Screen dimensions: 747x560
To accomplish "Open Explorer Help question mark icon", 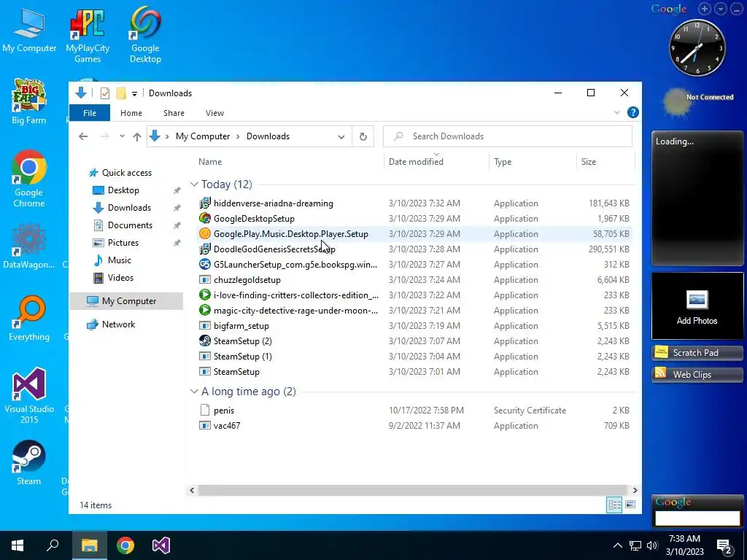I will [632, 112].
